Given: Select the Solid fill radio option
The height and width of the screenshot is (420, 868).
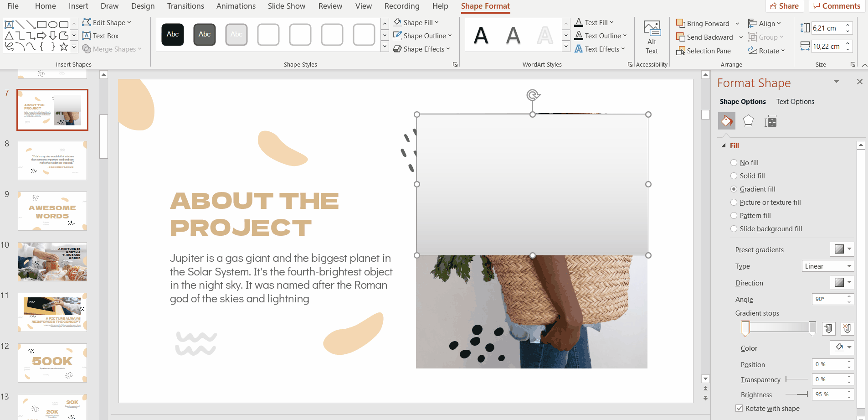Looking at the screenshot, I should click(734, 176).
